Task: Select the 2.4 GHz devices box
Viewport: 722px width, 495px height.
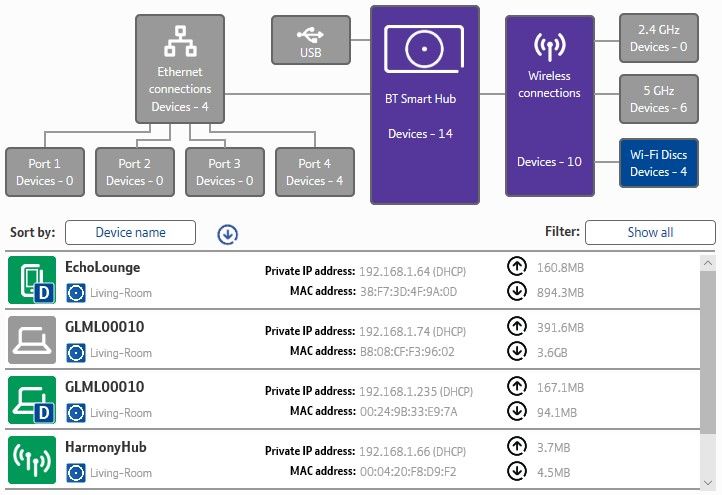Action: (x=658, y=38)
